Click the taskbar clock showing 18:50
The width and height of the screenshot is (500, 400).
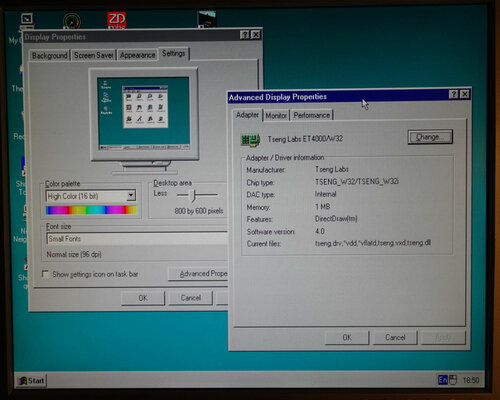coord(471,380)
